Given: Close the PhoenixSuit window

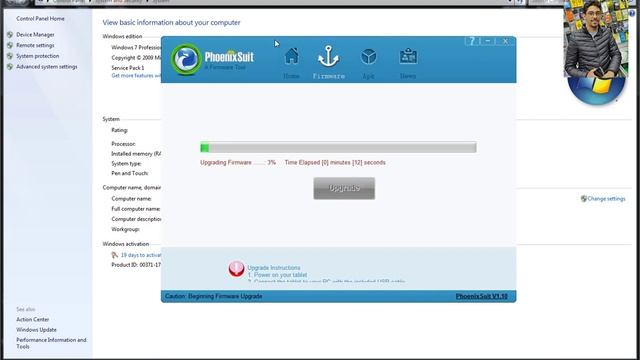Looking at the screenshot, I should click(505, 41).
